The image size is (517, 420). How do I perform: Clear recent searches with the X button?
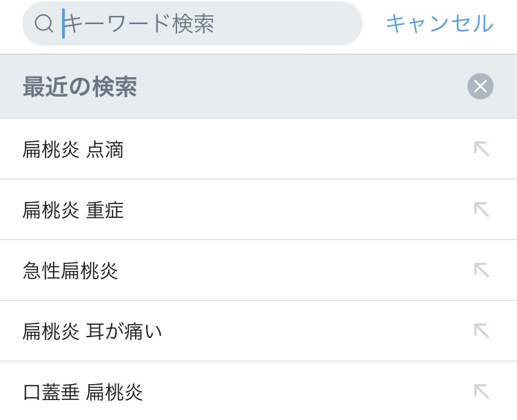pos(480,86)
